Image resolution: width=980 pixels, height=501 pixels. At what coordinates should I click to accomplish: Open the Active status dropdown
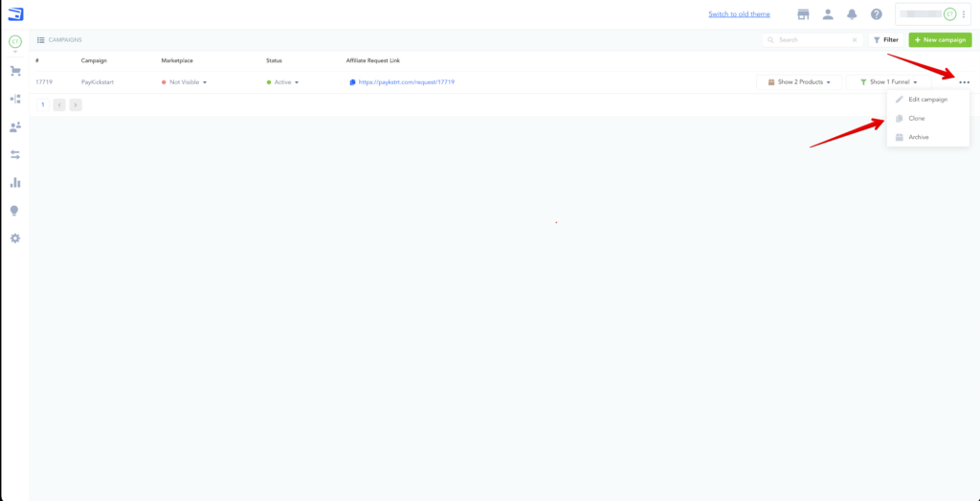[x=282, y=82]
